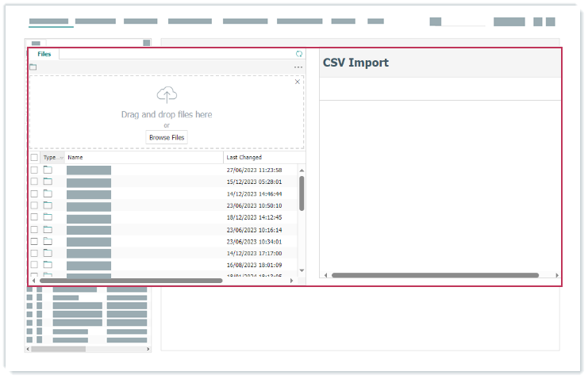The height and width of the screenshot is (379, 588).
Task: Check the row dated 14/12/2023 17:17:00
Action: 34,254
